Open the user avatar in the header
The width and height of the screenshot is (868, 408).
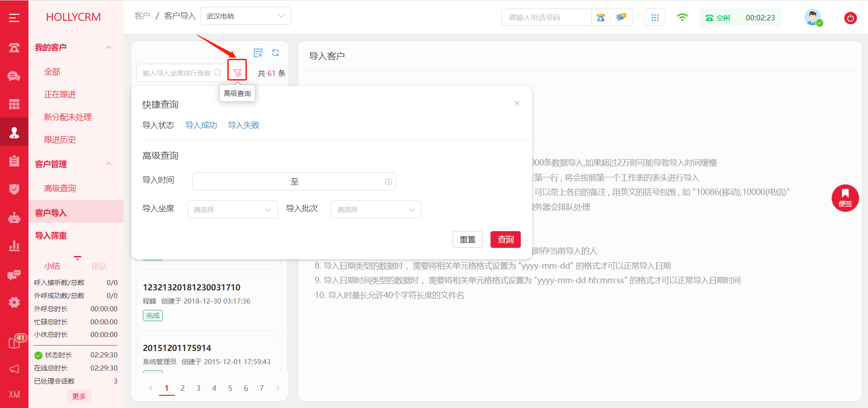click(x=813, y=18)
